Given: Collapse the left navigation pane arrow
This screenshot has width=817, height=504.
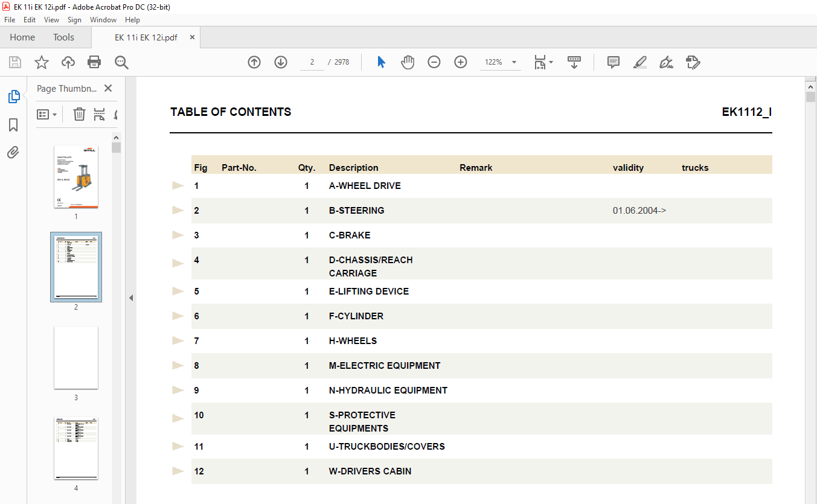Looking at the screenshot, I should click(x=131, y=298).
